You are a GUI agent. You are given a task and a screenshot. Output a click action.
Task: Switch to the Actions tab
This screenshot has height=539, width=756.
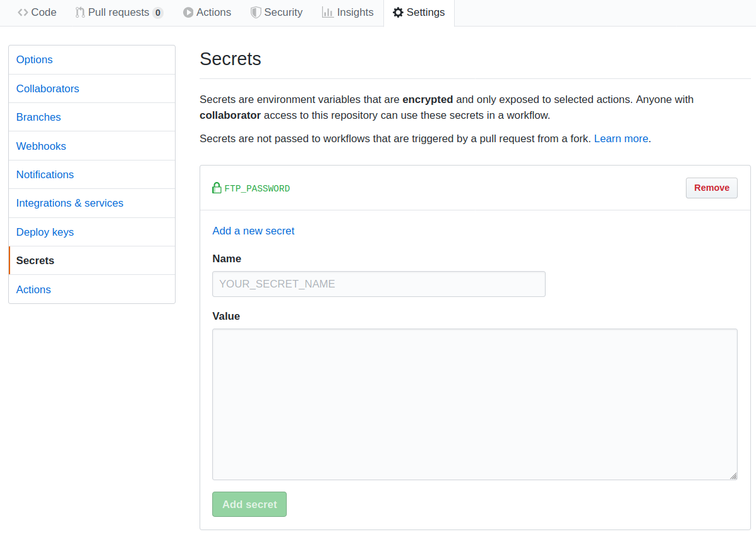pyautogui.click(x=207, y=13)
